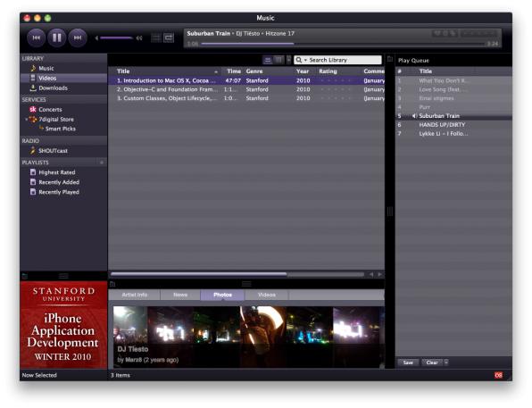Skip to the next track
This screenshot has height=408, width=532.
(x=78, y=37)
